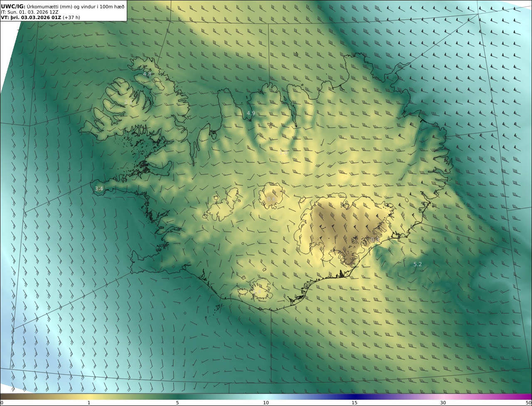Click the 4.9 value on the north coast
Image resolution: width=532 pixels, height=406 pixels.
point(251,113)
